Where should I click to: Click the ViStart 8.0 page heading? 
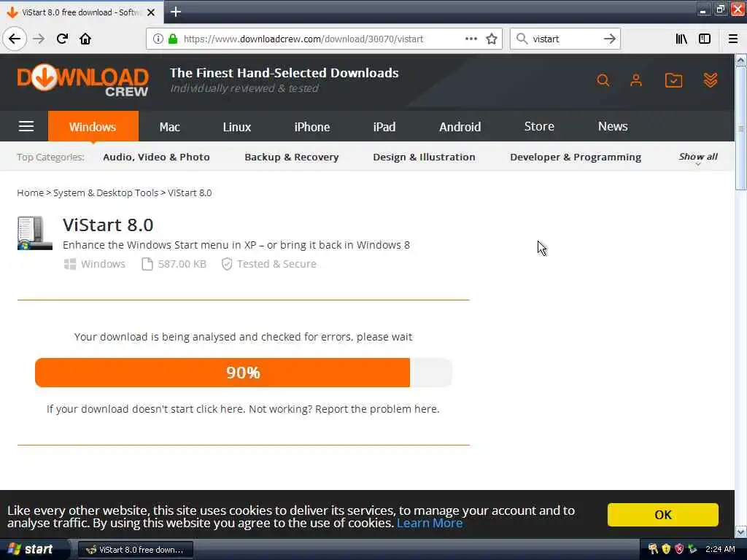108,225
